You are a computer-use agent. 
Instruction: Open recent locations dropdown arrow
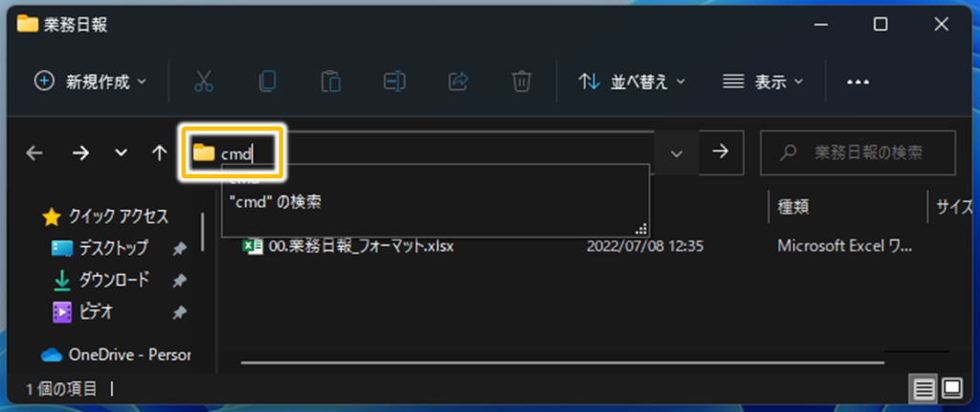coord(122,152)
